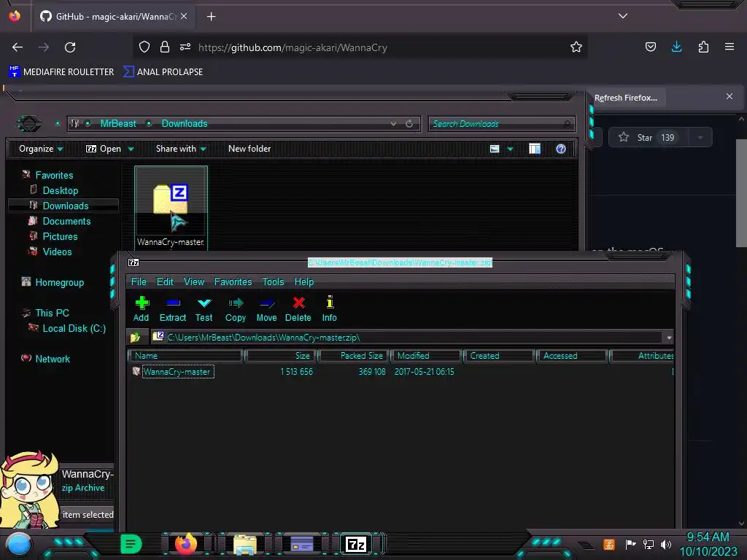Open the Tools menu in 7-Zip
747x560 pixels.
[273, 281]
